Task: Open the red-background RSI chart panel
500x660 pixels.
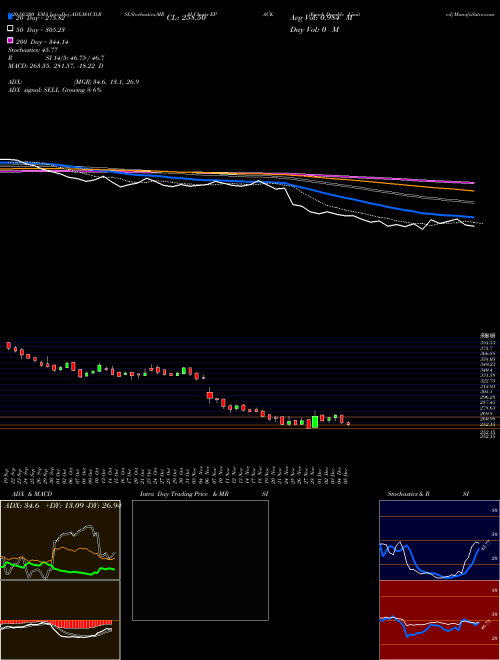Action: point(439,620)
